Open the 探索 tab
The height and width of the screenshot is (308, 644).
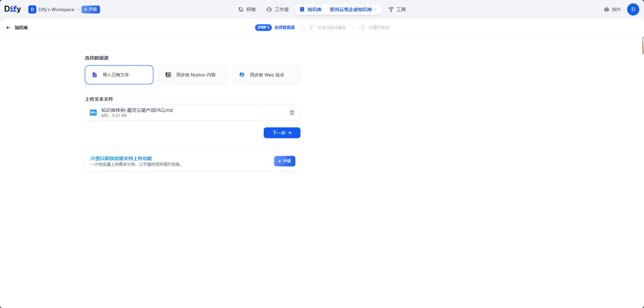tap(247, 9)
